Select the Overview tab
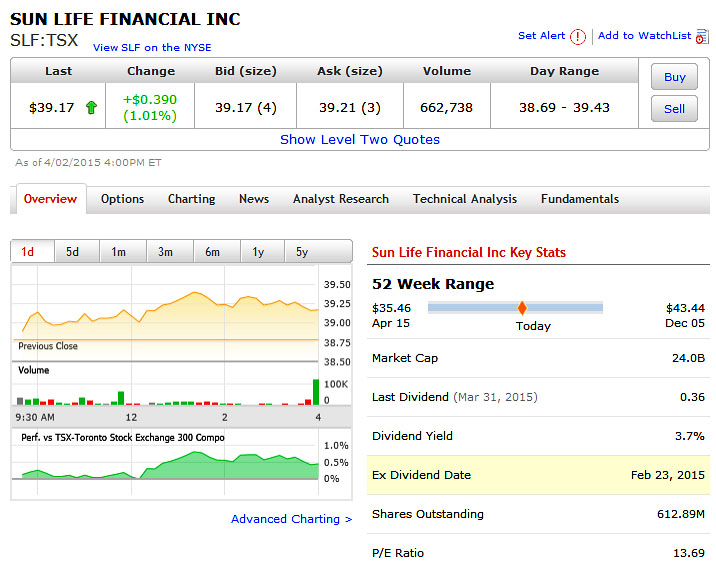 pyautogui.click(x=50, y=199)
